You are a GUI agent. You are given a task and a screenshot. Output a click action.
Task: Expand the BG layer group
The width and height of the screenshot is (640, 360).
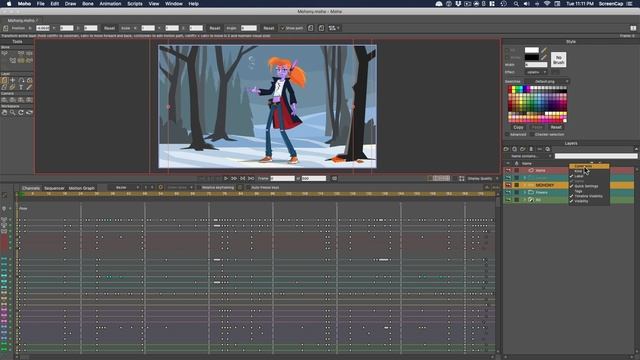525,200
